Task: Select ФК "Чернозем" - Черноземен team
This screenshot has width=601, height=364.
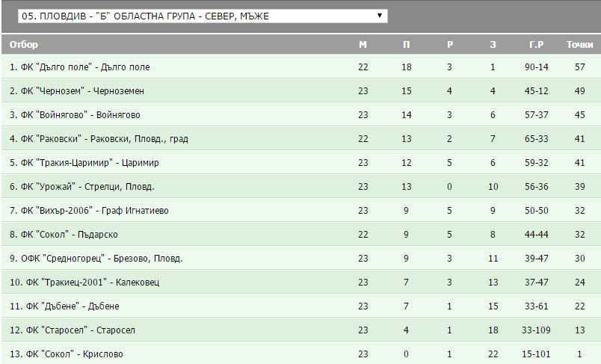Action: [x=77, y=91]
